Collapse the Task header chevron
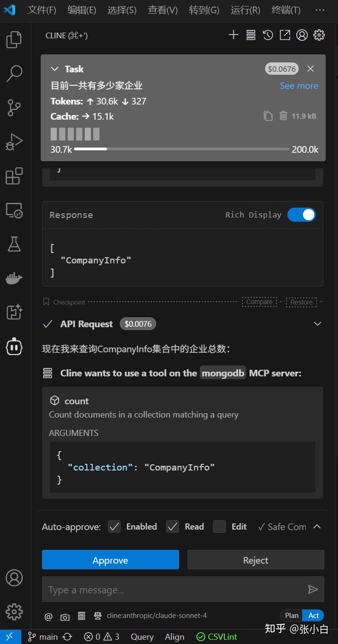Viewport: 338px width, 644px height. [x=55, y=69]
